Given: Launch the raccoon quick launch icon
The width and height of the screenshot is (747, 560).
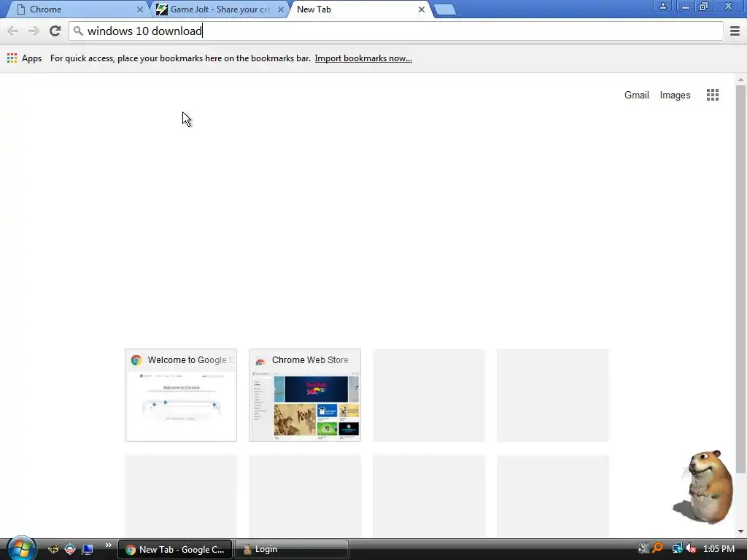Looking at the screenshot, I should (x=53, y=549).
